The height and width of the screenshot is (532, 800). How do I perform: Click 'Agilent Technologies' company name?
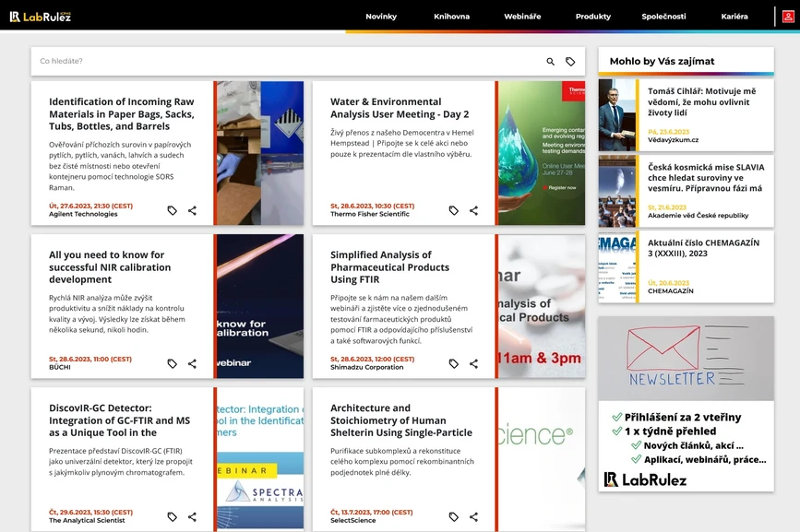pos(83,214)
